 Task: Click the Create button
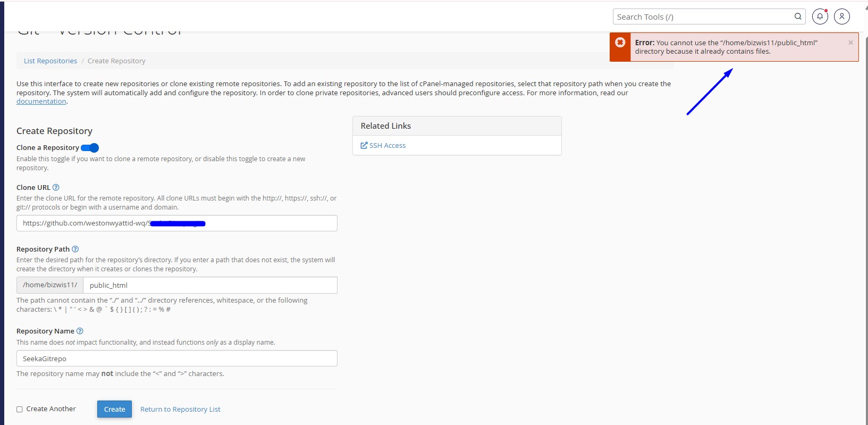[114, 409]
